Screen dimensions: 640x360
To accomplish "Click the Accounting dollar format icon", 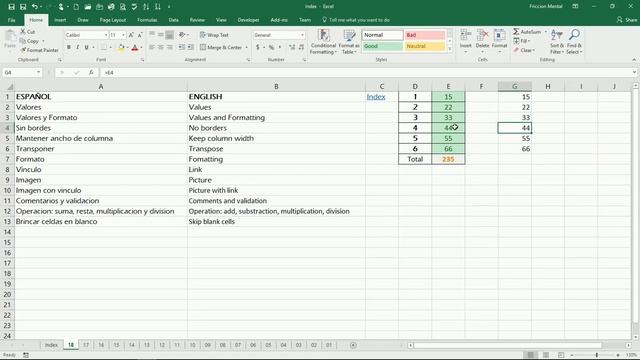I will (258, 47).
